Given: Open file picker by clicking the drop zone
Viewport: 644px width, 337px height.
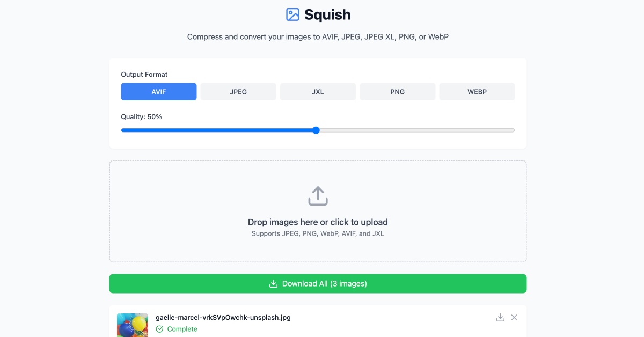Looking at the screenshot, I should (x=318, y=211).
